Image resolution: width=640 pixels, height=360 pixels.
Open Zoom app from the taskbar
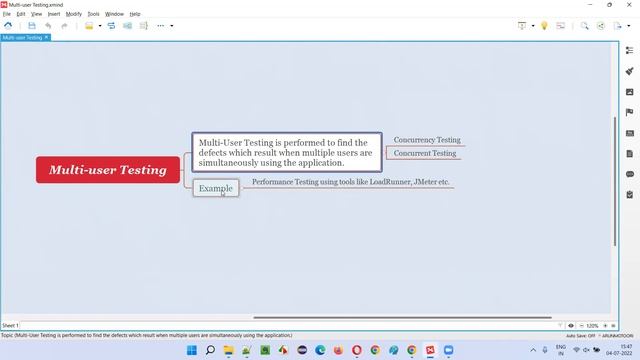tap(449, 350)
